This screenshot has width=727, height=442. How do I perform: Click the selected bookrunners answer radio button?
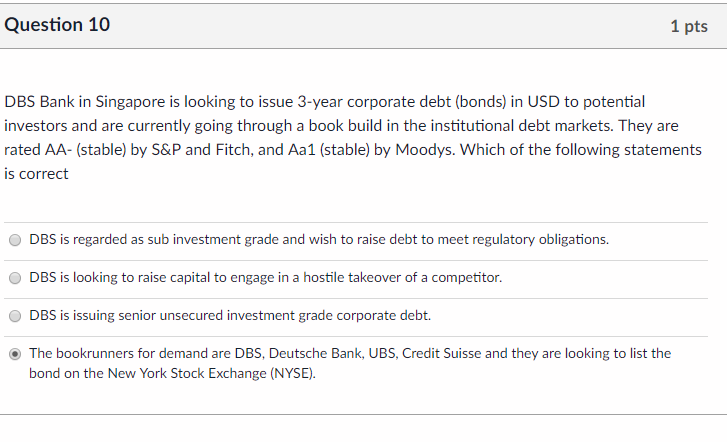(x=15, y=354)
